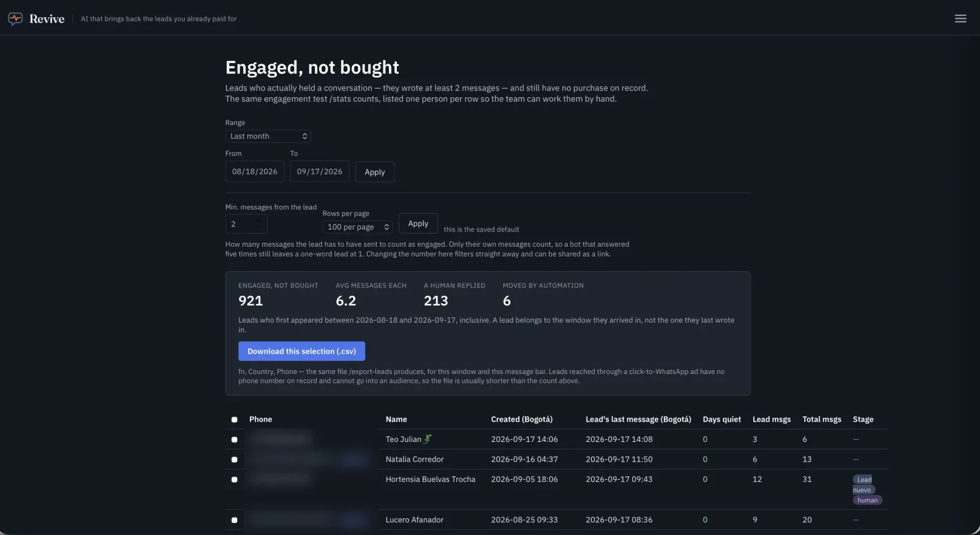Apply the min messages and rows settings
The width and height of the screenshot is (980, 535).
point(418,223)
